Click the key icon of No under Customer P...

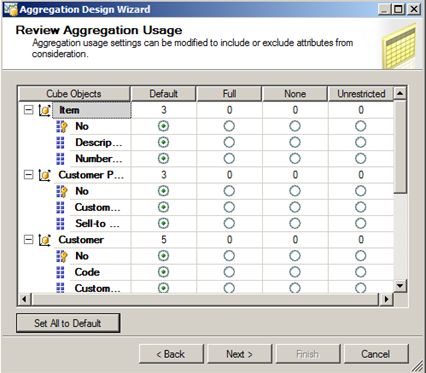pos(61,191)
